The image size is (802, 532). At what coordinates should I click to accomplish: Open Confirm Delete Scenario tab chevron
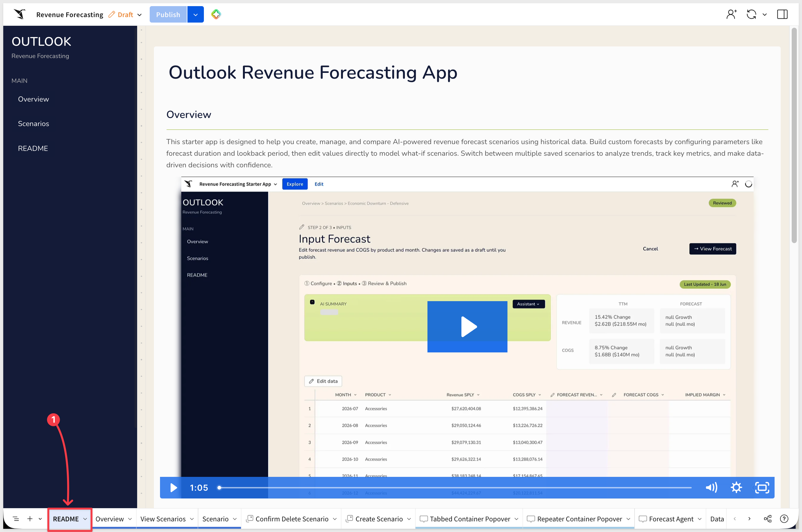point(335,519)
